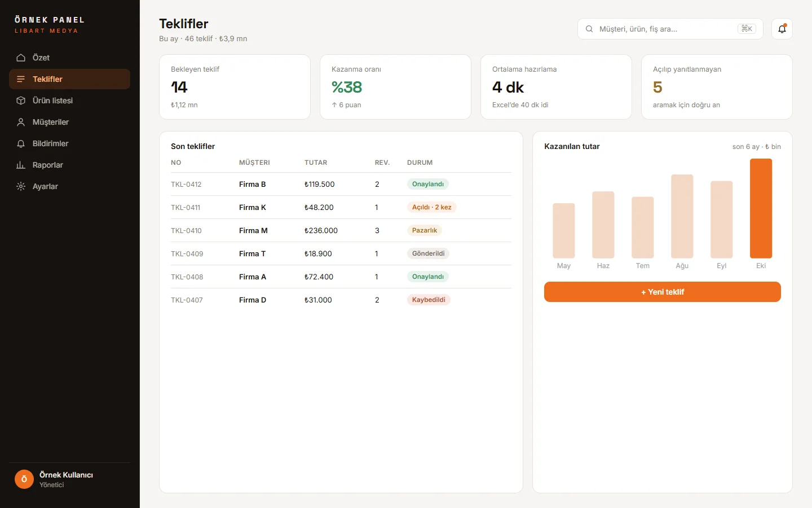Viewport: 812px width, 508px height.
Task: Click the Raporlar bar chart icon
Action: click(x=21, y=165)
